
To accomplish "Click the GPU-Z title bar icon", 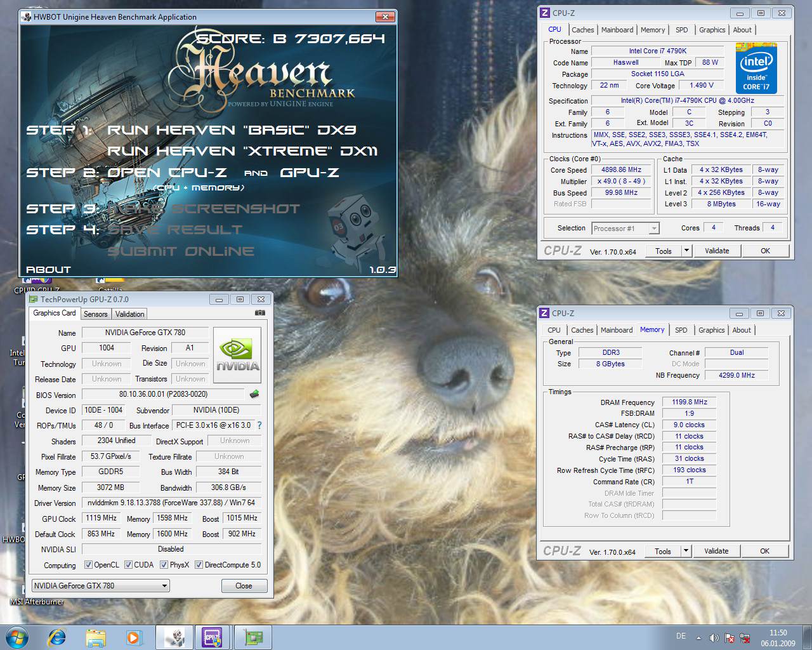I will click(34, 300).
